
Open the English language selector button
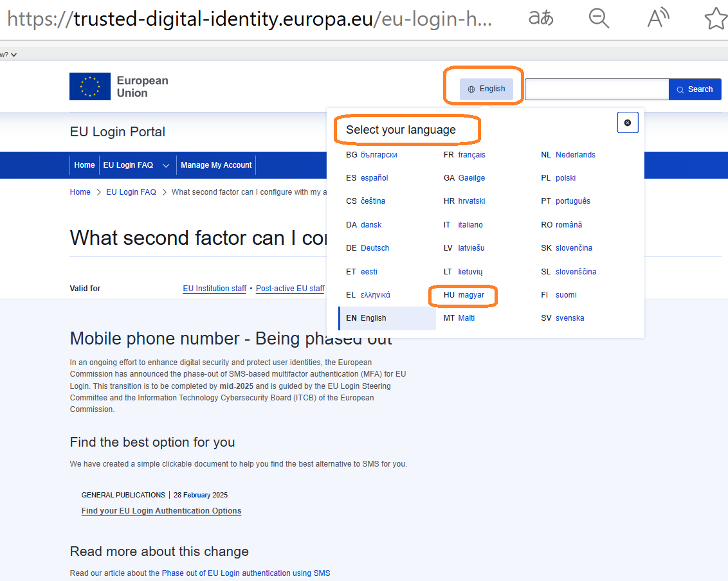click(x=486, y=89)
